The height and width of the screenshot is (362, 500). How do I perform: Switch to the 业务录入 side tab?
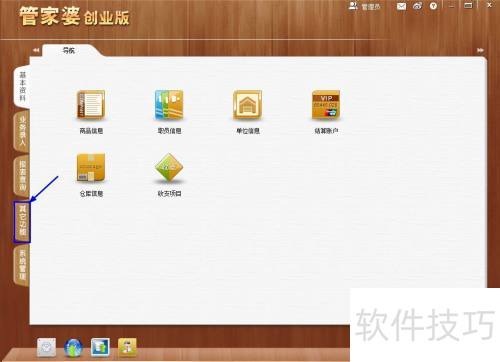point(22,132)
